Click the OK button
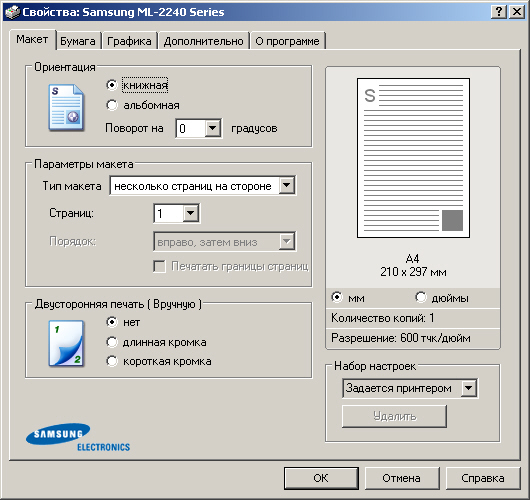530x500 pixels. click(x=321, y=478)
